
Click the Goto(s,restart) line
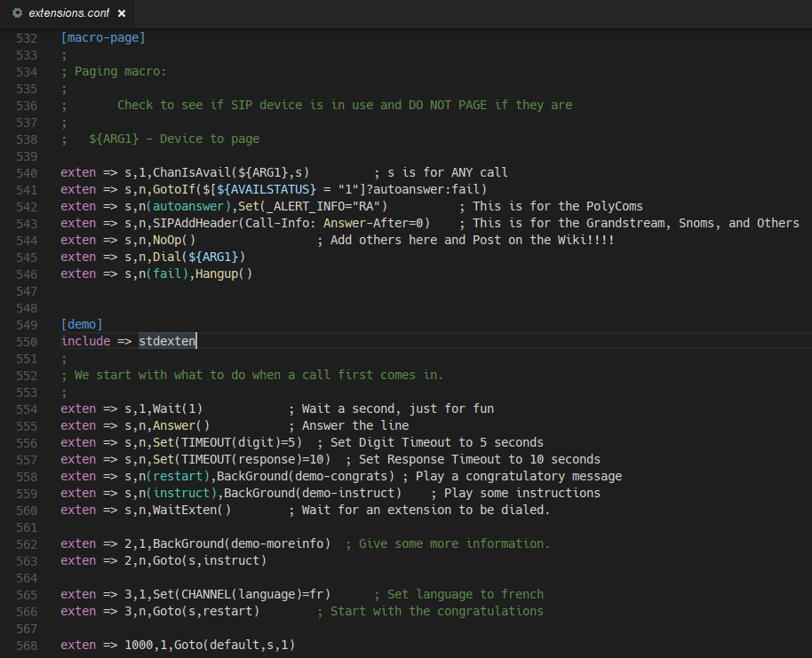160,611
